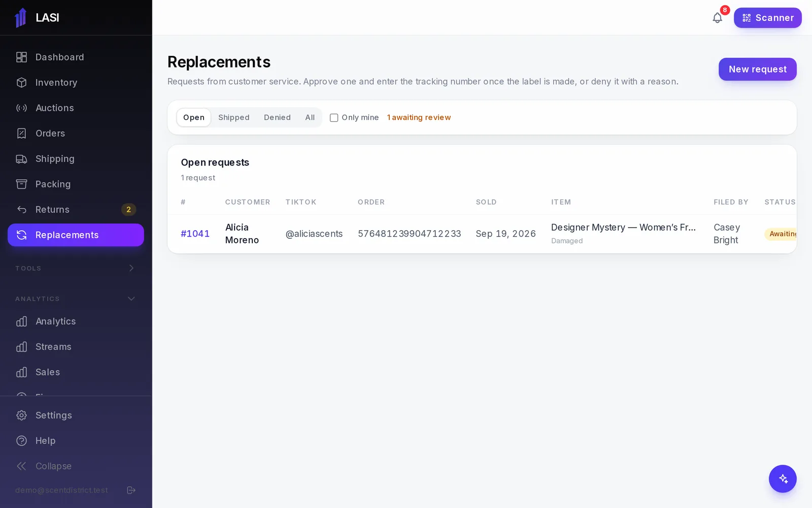Open the AI assistant sparkle button
The height and width of the screenshot is (508, 812).
783,479
